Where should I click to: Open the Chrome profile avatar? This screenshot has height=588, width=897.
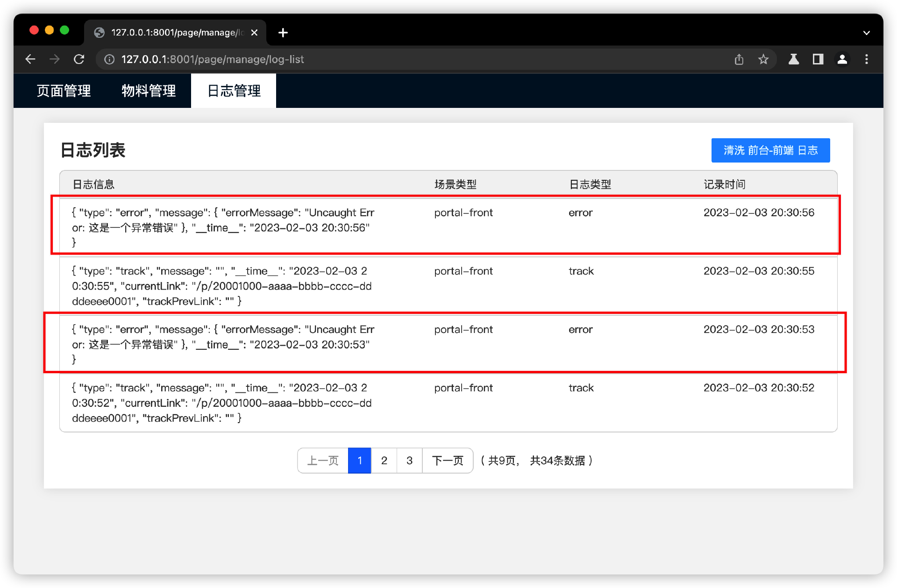(842, 59)
